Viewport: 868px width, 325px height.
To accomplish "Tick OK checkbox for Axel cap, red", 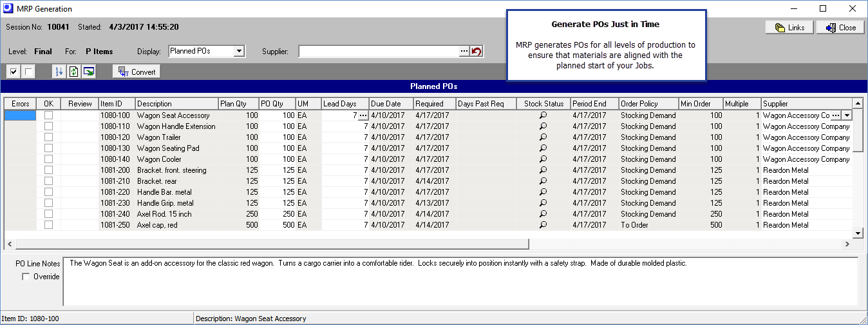I will [48, 225].
